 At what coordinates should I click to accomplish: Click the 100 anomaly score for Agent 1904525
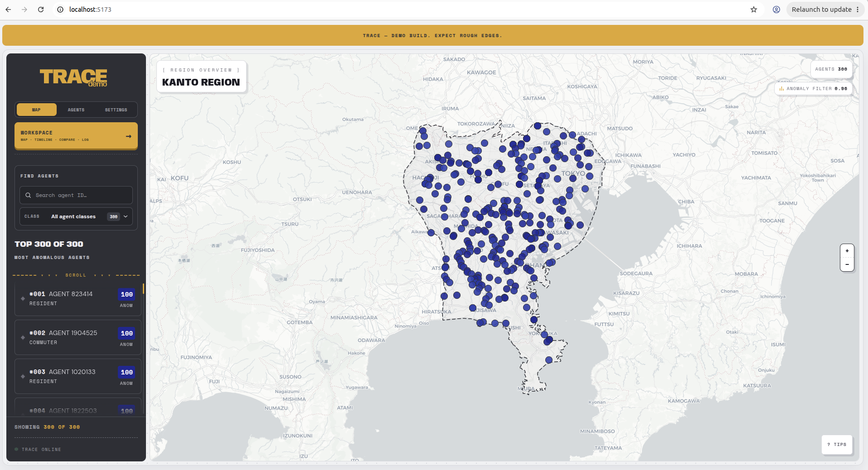[x=127, y=333]
